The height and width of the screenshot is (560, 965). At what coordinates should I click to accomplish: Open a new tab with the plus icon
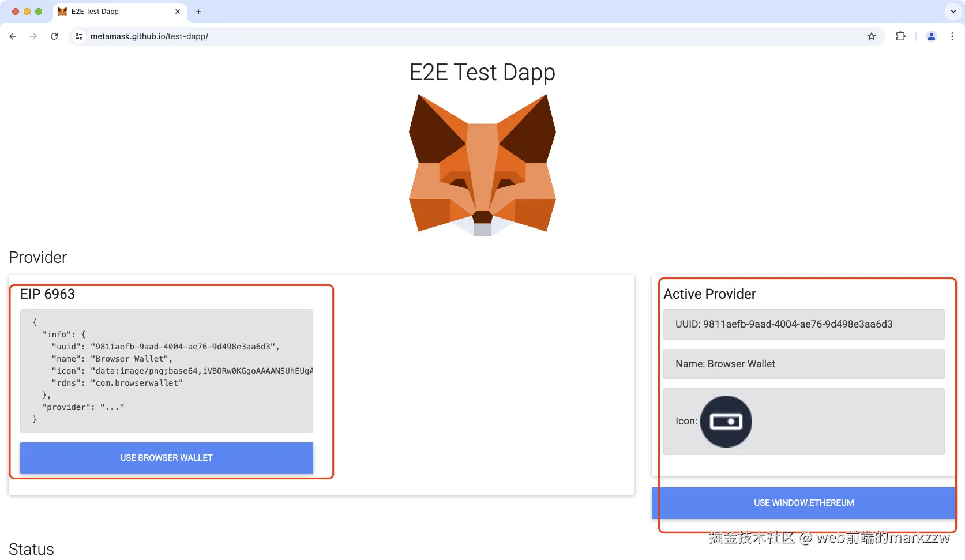[x=198, y=12]
